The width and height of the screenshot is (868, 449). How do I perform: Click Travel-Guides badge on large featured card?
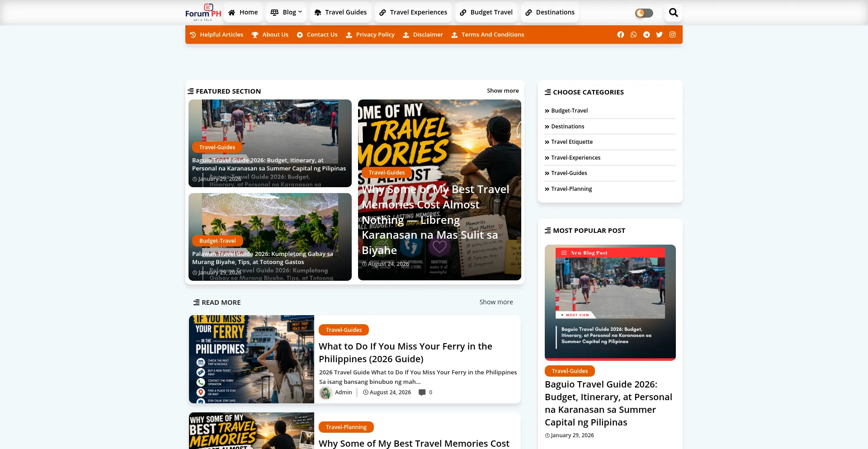click(387, 173)
